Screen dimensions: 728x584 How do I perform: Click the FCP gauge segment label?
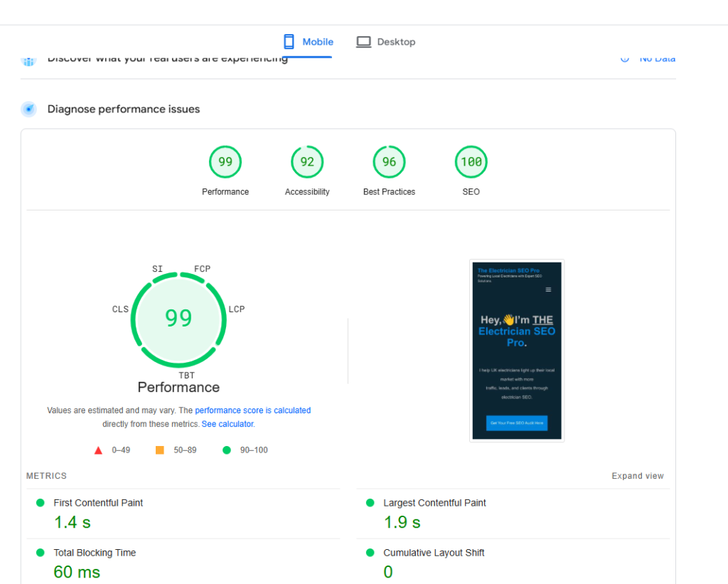pyautogui.click(x=203, y=269)
